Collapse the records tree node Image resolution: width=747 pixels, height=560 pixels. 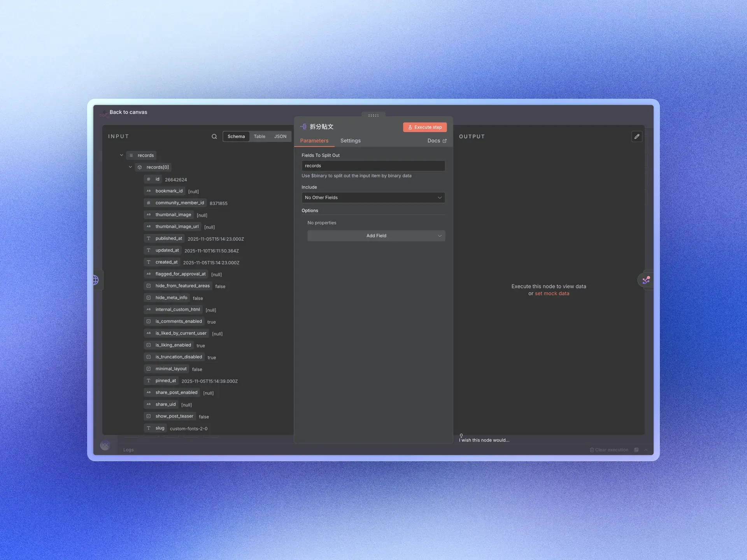pos(121,155)
